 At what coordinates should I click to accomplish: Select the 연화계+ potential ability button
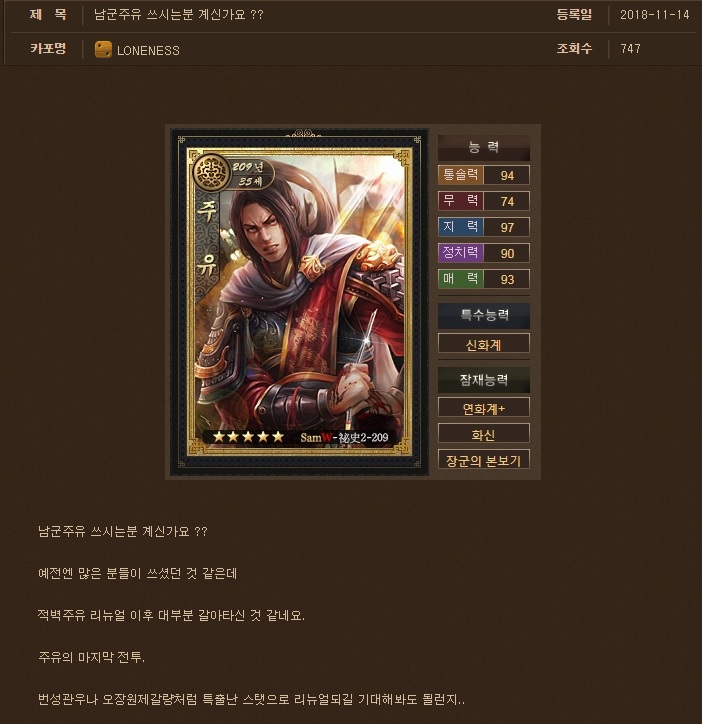coord(484,408)
